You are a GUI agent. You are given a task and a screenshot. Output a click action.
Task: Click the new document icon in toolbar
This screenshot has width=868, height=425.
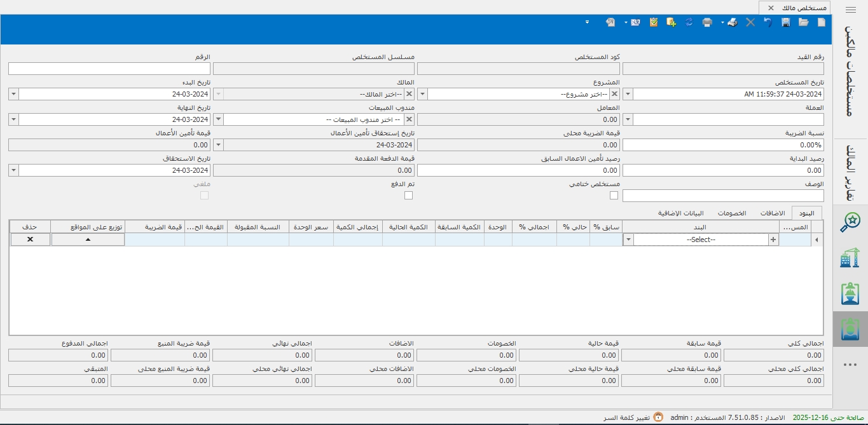821,22
